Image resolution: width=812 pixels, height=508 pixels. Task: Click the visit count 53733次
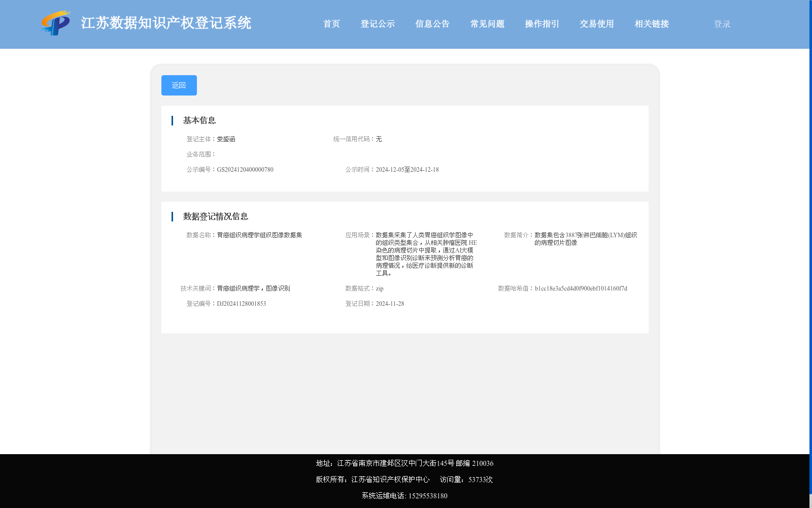[481, 480]
